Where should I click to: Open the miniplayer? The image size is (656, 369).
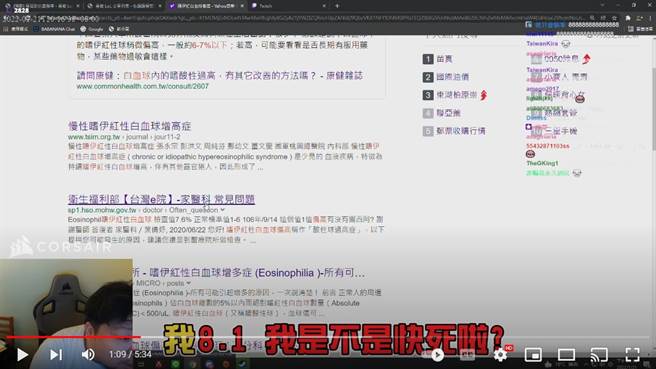[x=533, y=355]
